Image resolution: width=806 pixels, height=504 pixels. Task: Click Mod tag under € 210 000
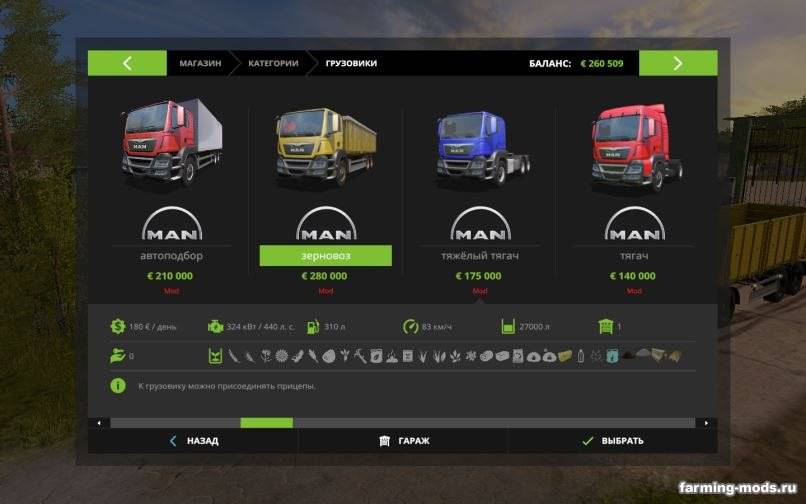172,291
